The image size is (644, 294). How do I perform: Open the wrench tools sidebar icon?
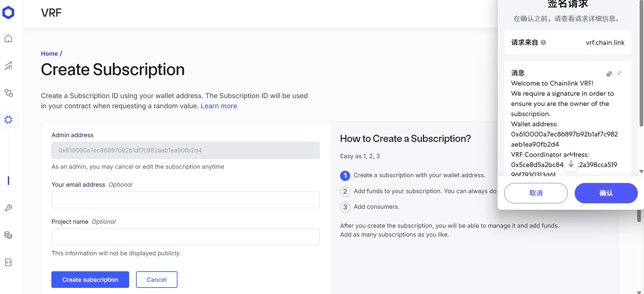(x=8, y=208)
